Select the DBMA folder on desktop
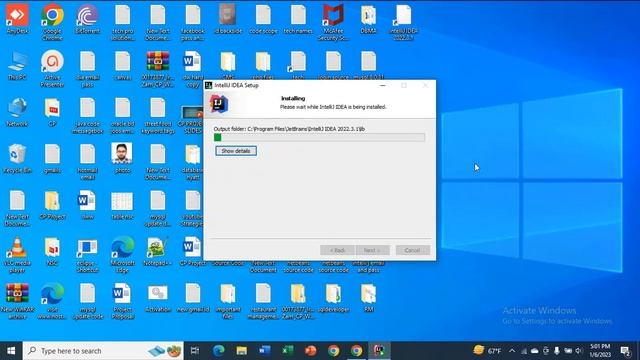 pos(368,19)
